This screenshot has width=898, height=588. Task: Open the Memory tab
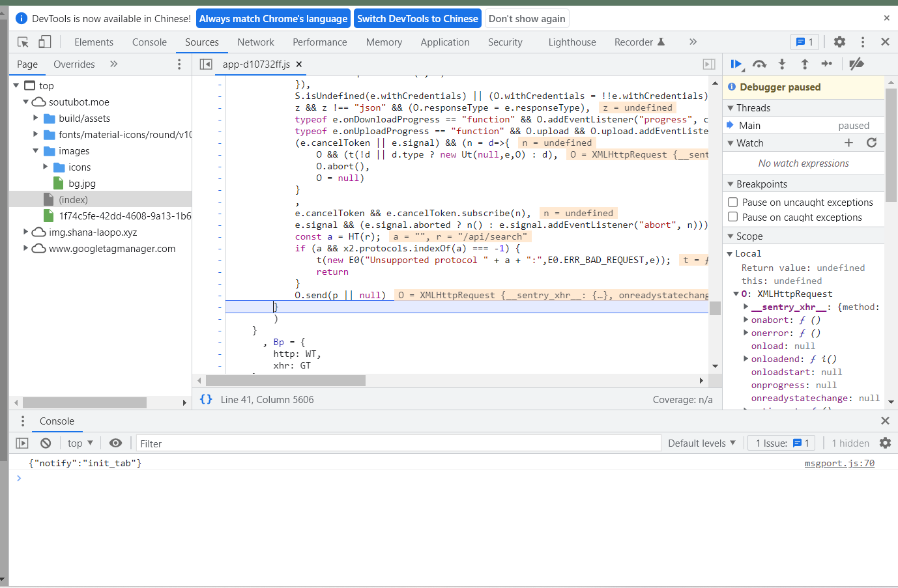pyautogui.click(x=384, y=42)
